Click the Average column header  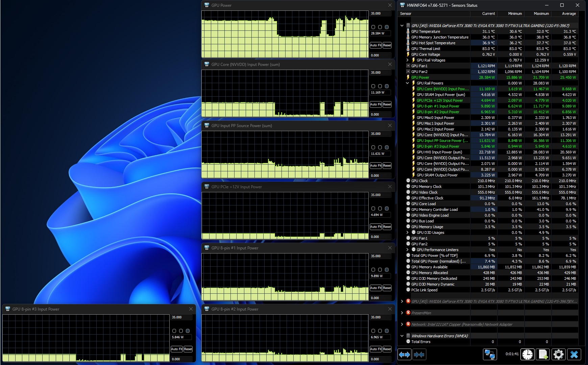[564, 14]
